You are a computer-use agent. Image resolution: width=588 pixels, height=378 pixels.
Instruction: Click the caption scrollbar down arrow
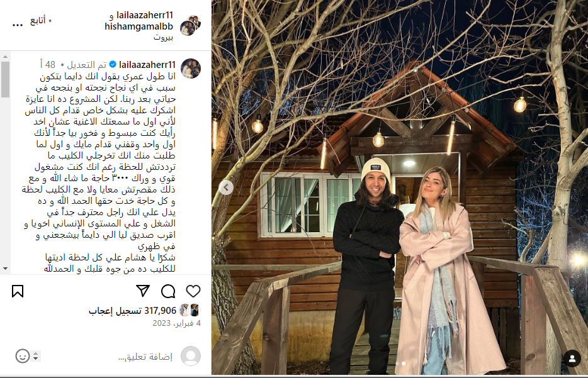click(5, 269)
